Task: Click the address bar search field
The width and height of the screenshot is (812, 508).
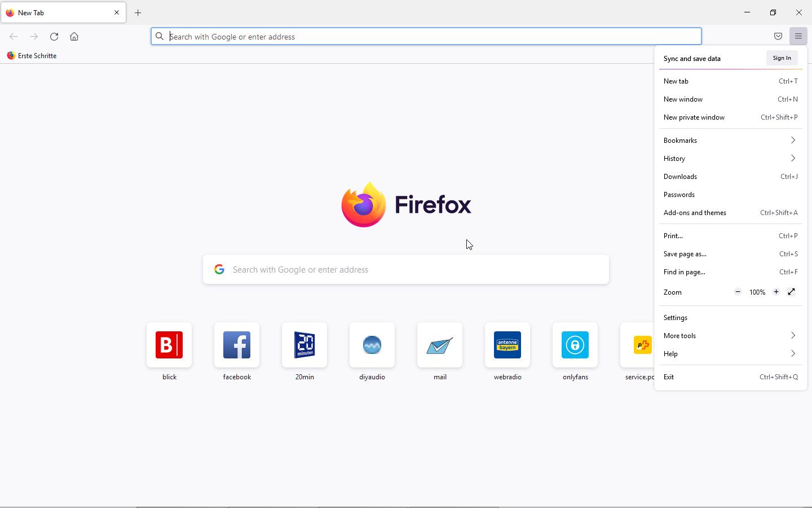Action: (x=426, y=37)
